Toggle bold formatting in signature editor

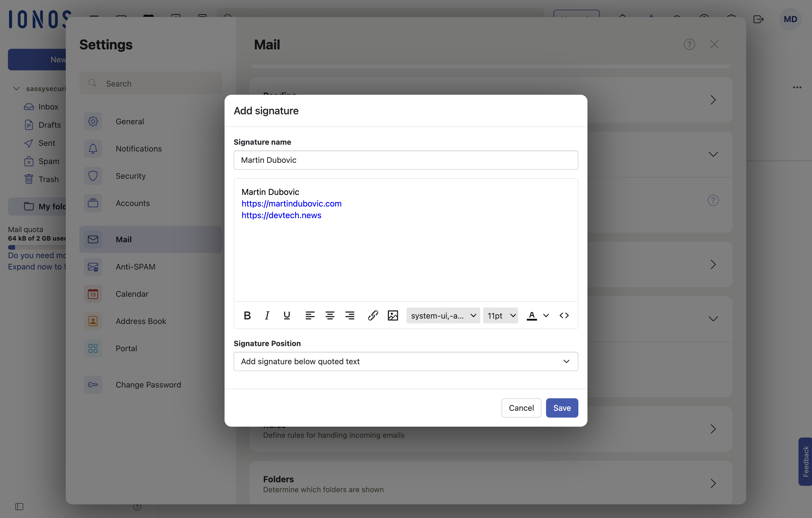247,315
